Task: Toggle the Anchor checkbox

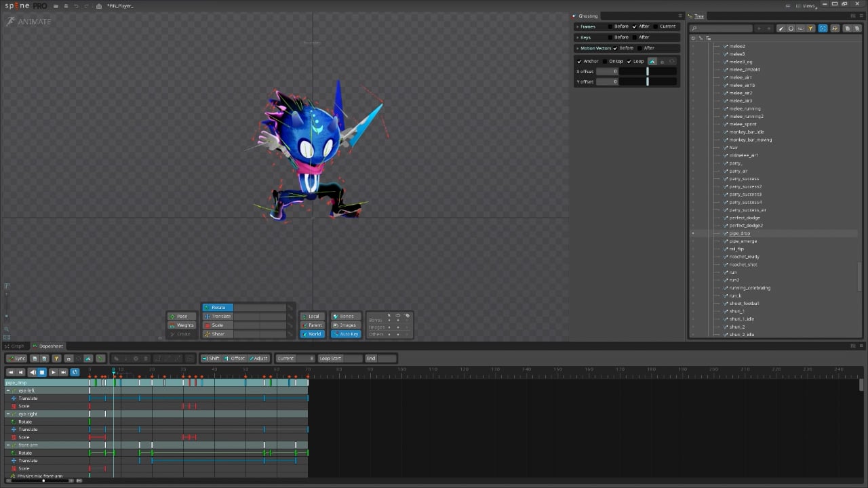Action: [579, 62]
